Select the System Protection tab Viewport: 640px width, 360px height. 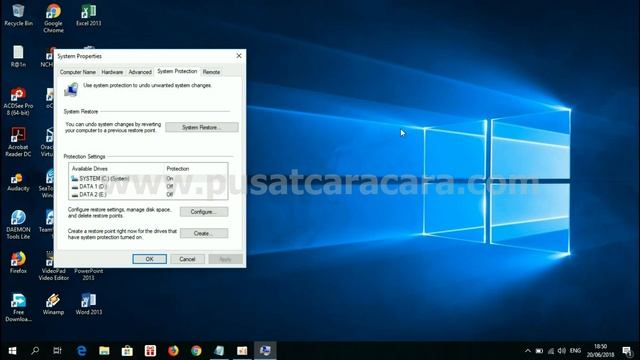coord(177,71)
